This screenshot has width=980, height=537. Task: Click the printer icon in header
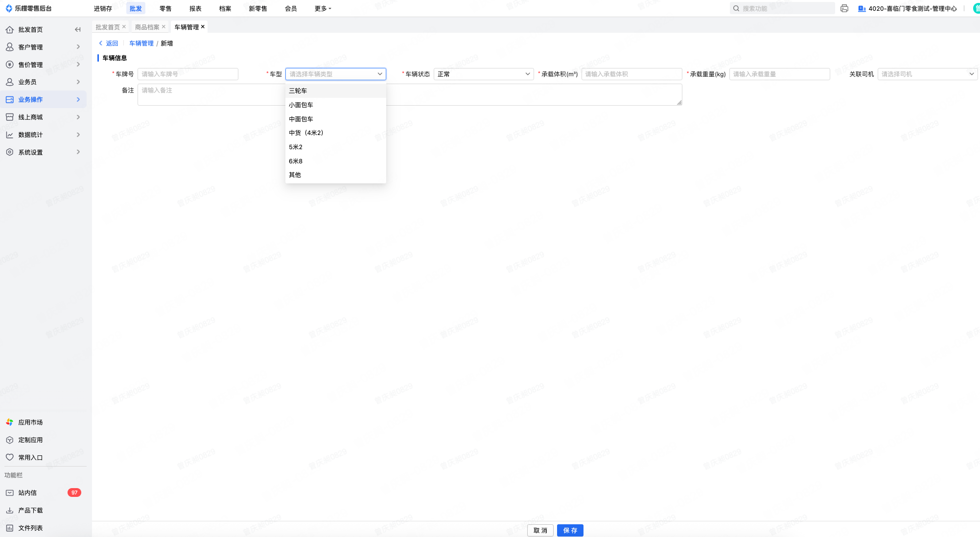point(844,8)
